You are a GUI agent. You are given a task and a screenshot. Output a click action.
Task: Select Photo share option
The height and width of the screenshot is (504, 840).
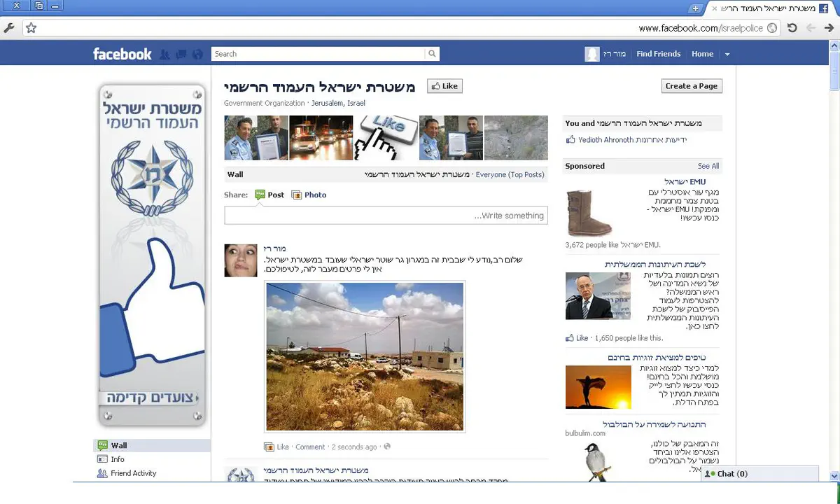(x=309, y=195)
